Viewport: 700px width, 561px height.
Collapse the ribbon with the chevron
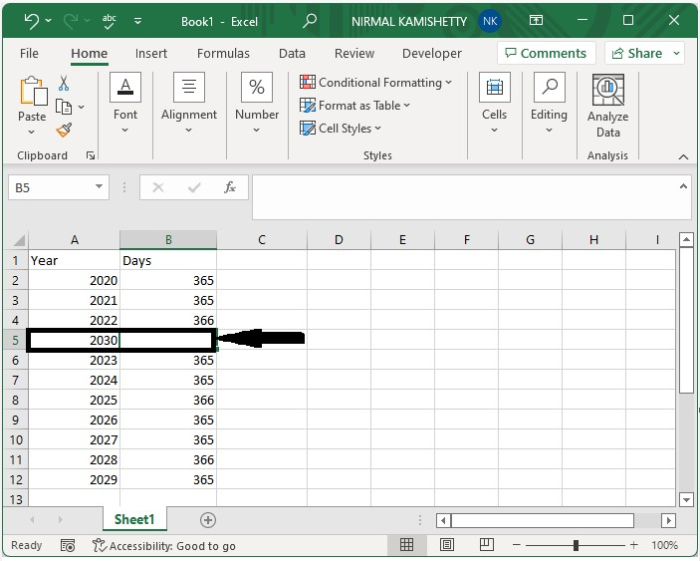tap(683, 157)
